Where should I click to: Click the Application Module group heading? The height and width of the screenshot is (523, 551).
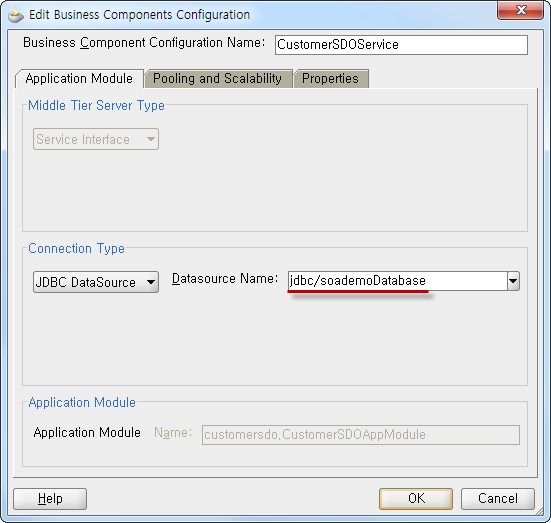[82, 402]
